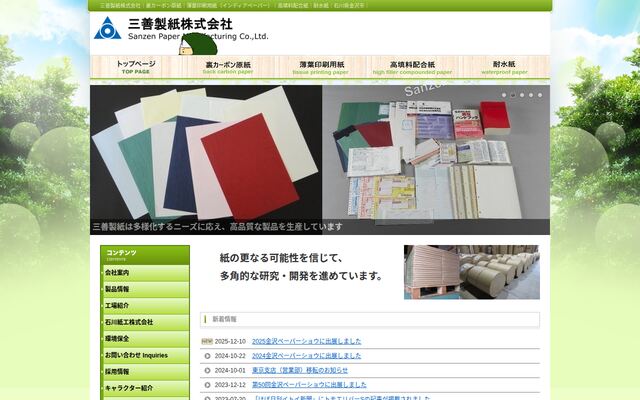Click the NEW badge beside 2025-12-10
The image size is (640, 400).
[207, 341]
